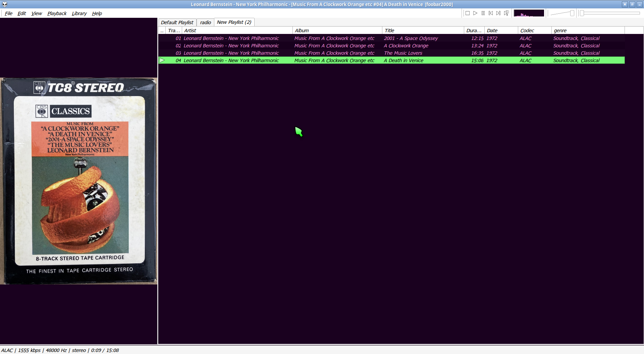The height and width of the screenshot is (354, 644).
Task: Click the 15:08 duration in playing row
Action: [x=477, y=60]
